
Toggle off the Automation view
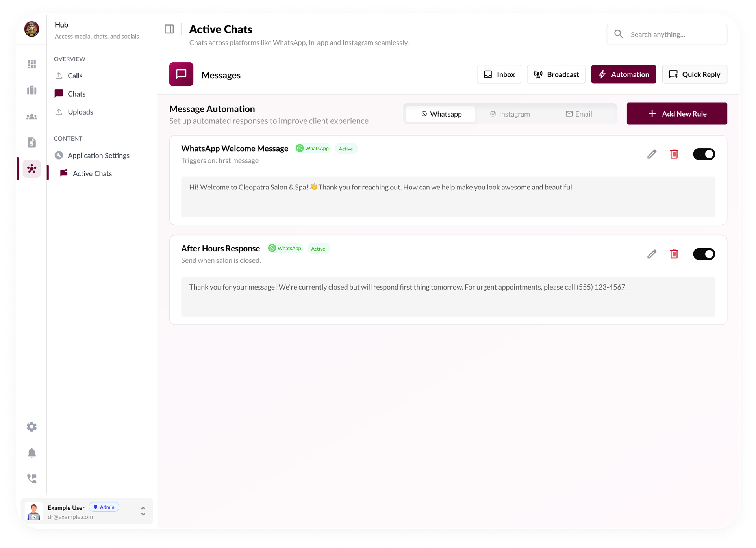[x=623, y=74]
